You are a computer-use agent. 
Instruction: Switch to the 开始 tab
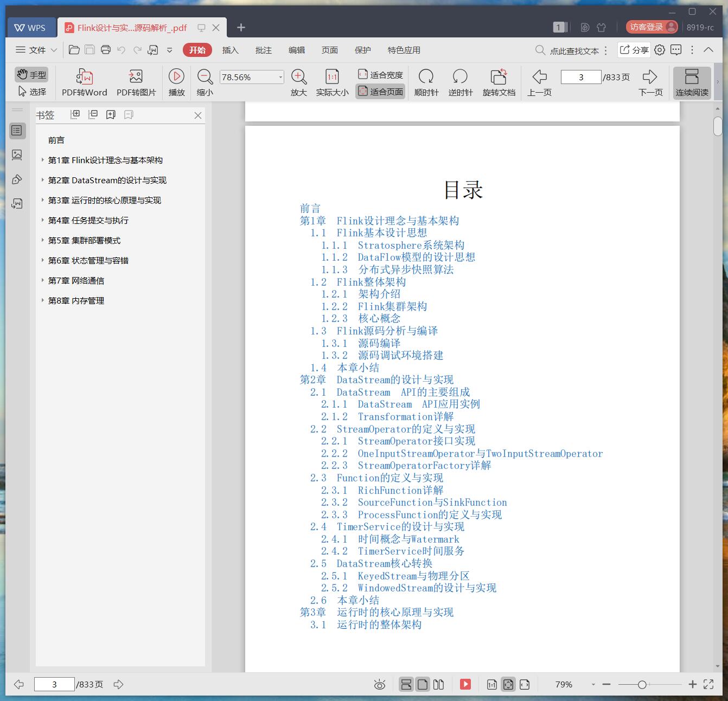click(x=197, y=50)
